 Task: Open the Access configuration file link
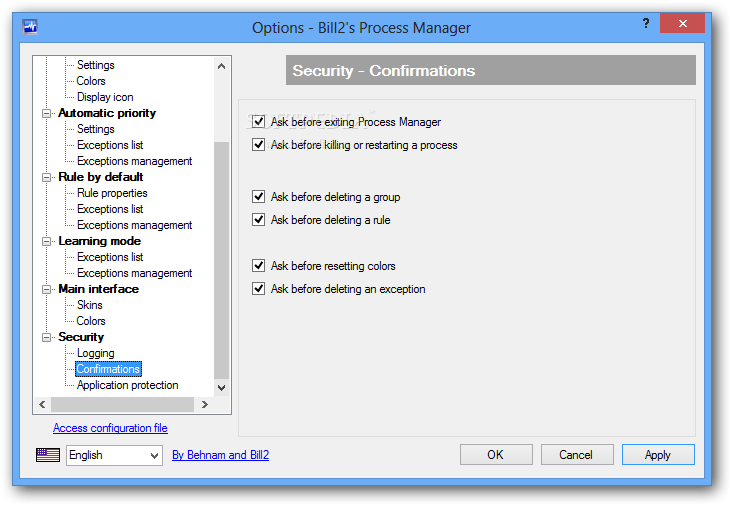[110, 428]
